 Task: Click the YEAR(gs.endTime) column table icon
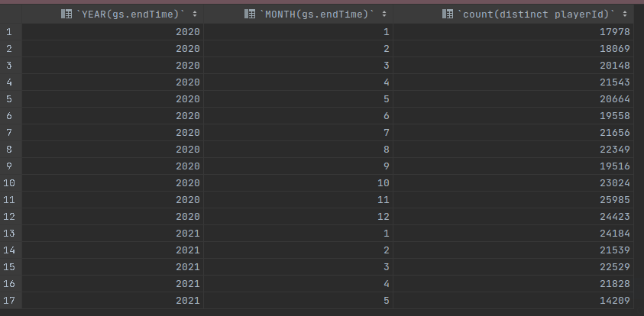click(x=66, y=14)
